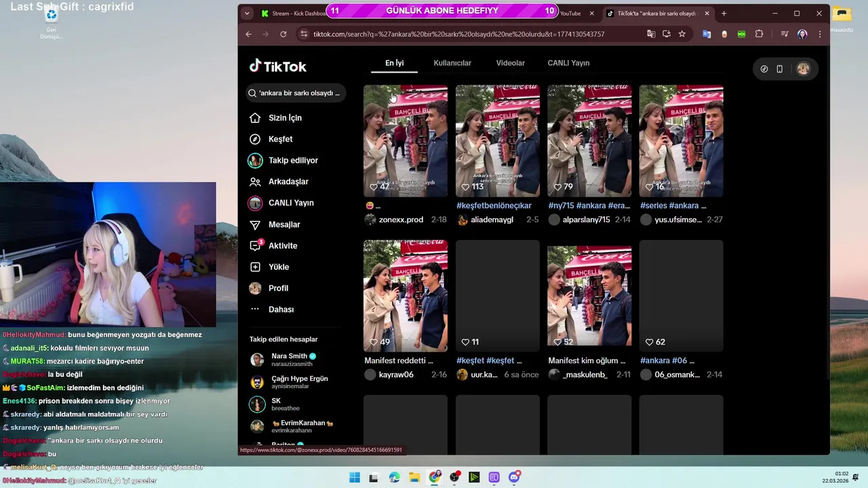The height and width of the screenshot is (488, 868).
Task: Bookmark this page with star icon
Action: tap(682, 34)
